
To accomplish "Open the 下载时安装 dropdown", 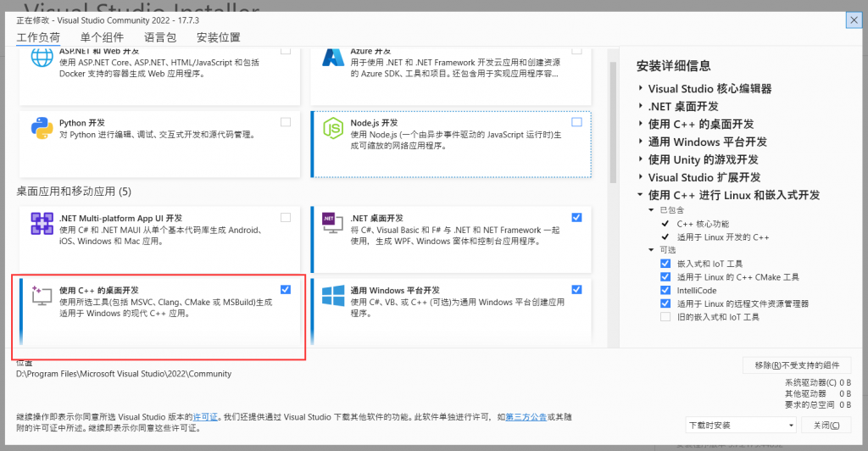I will [741, 425].
